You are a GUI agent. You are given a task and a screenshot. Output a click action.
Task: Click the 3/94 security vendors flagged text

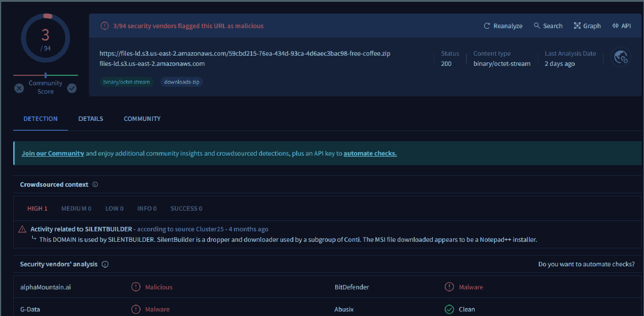(x=189, y=26)
